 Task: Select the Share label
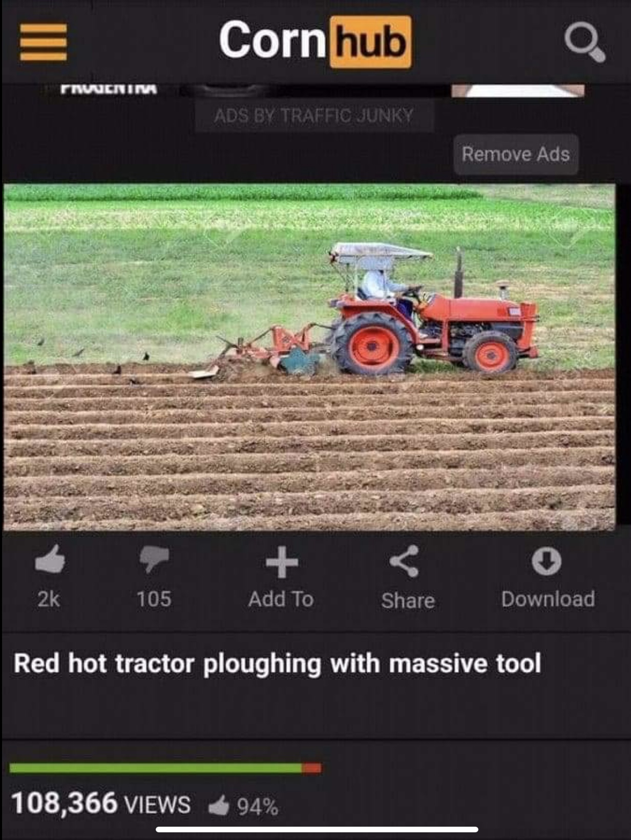408,600
